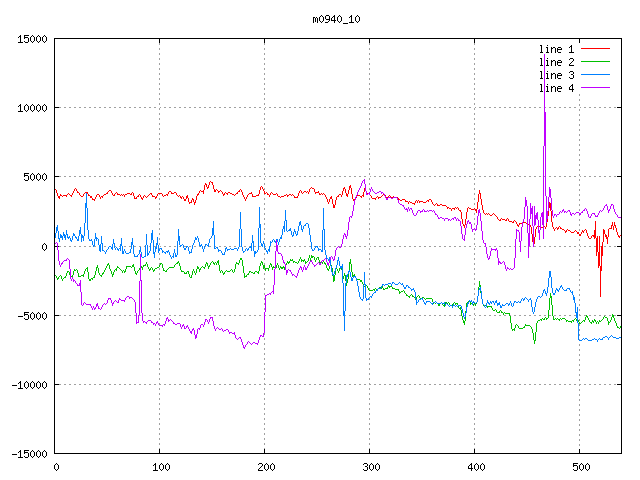Screen dimensions: 640x480
Task: Click the 15000 y-axis tick label
Action: [x=32, y=39]
